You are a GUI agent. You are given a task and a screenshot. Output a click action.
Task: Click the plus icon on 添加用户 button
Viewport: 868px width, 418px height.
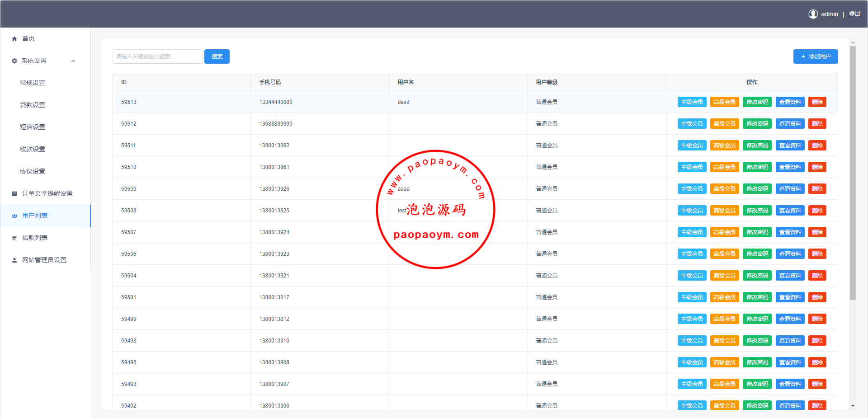(803, 56)
